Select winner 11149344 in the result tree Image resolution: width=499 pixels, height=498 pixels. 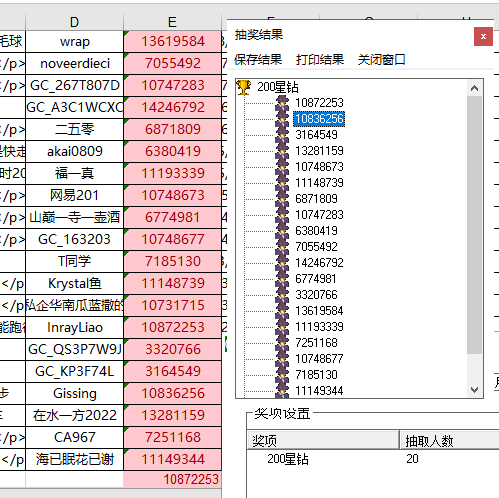tap(319, 391)
